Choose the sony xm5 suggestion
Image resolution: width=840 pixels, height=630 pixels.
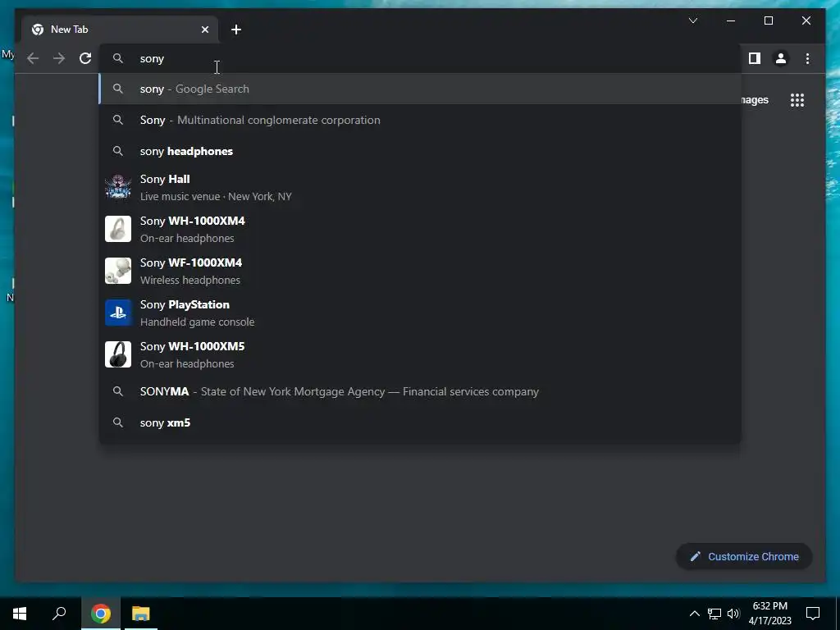coord(420,422)
